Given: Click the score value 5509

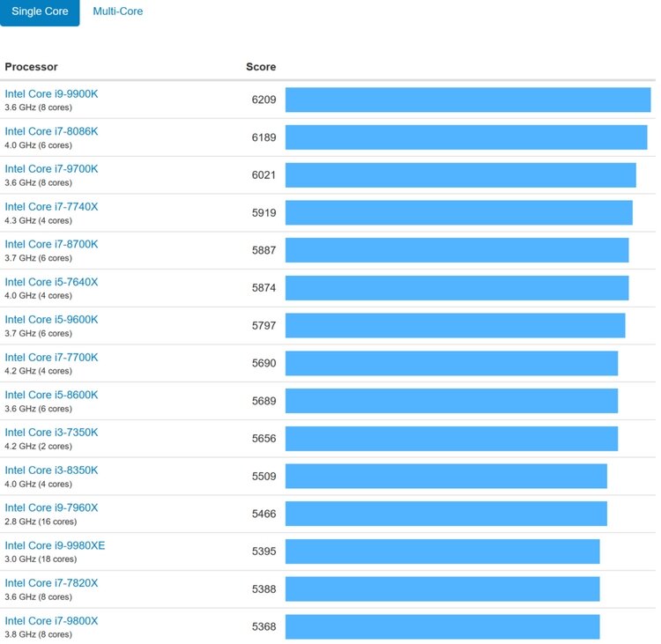Looking at the screenshot, I should coord(264,477).
